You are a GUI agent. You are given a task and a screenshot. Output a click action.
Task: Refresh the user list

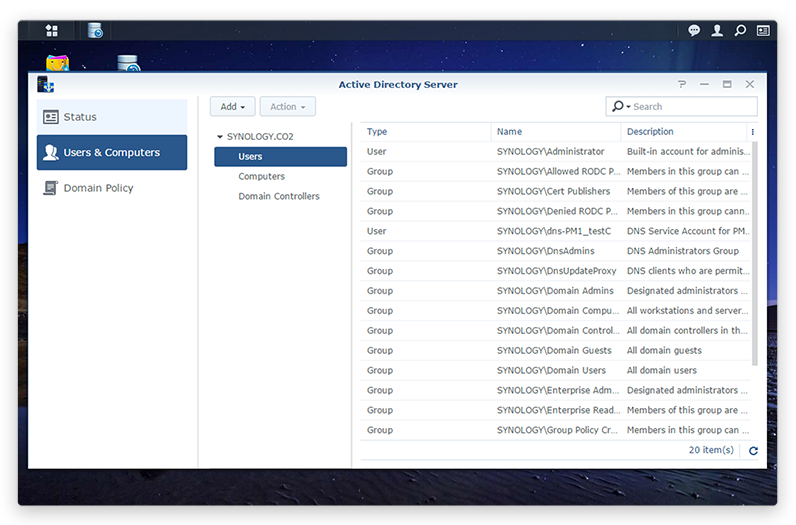click(x=753, y=450)
